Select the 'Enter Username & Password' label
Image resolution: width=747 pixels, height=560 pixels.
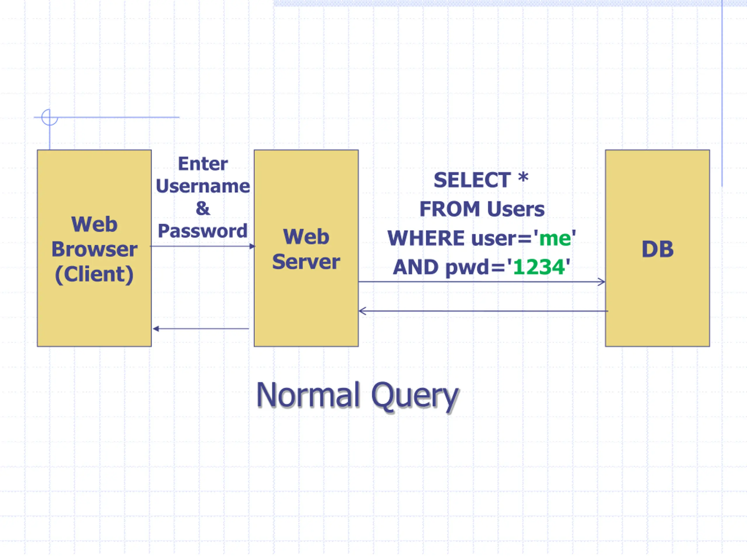pos(203,197)
